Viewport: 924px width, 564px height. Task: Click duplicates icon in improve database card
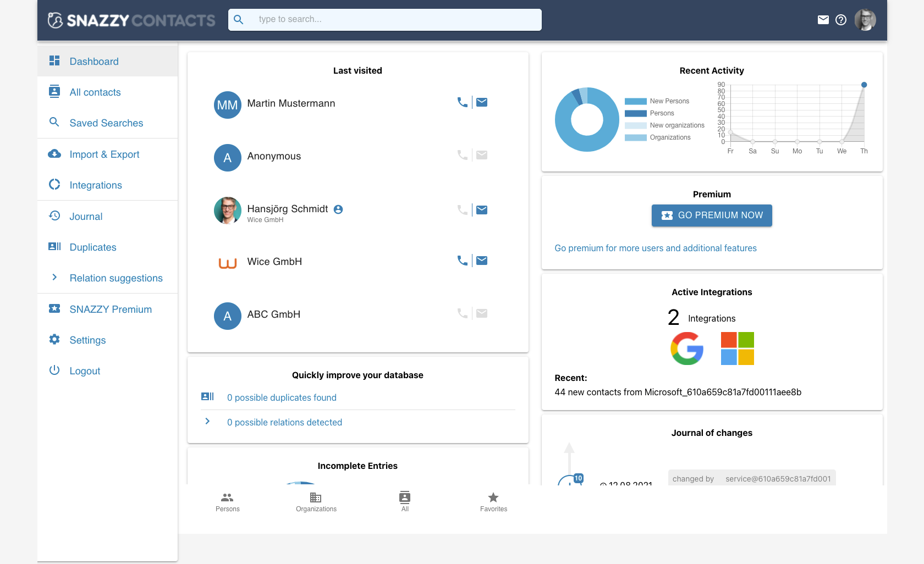point(207,396)
